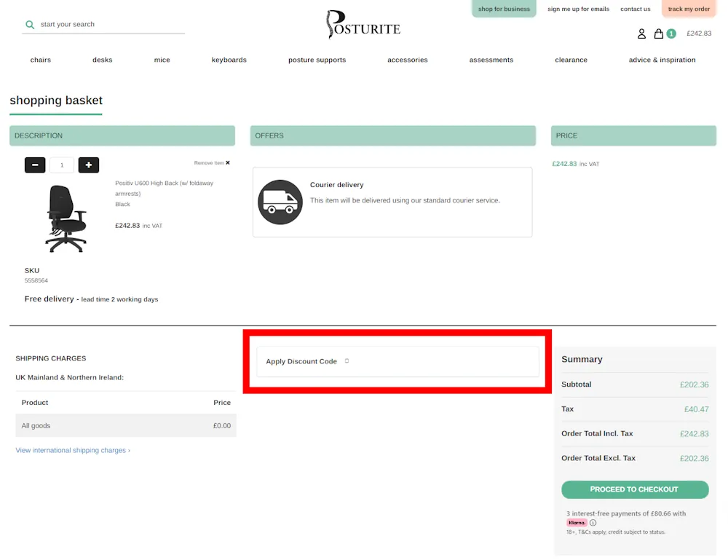Open advice & inspiration menu
The height and width of the screenshot is (560, 728).
662,60
